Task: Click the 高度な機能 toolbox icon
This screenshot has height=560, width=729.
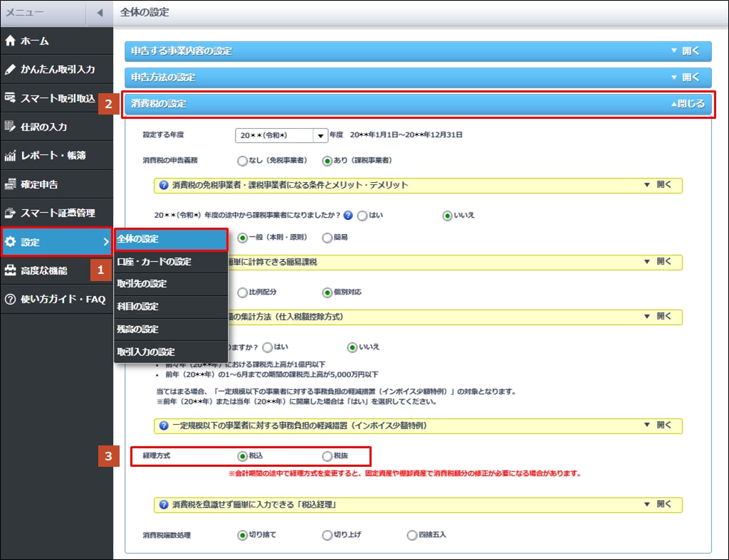Action: (10, 270)
